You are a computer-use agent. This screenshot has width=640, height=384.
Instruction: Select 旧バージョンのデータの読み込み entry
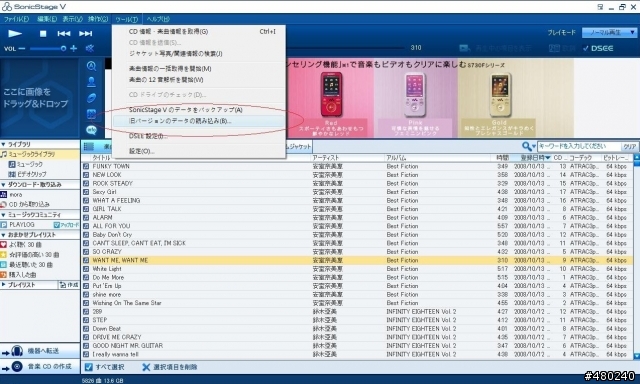[199, 121]
